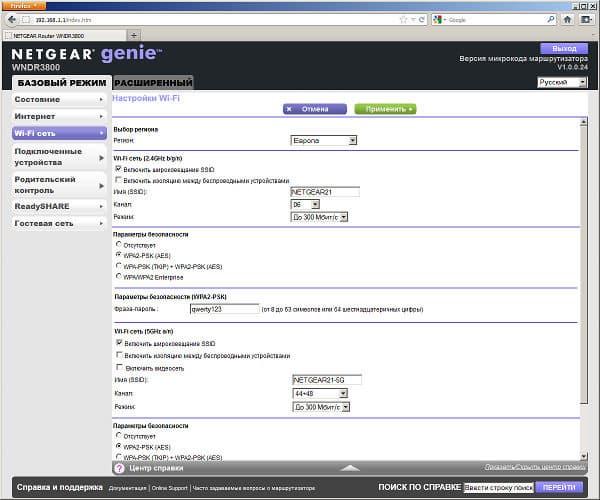The image size is (600, 500).
Task: Open the router FAQ link in footer
Action: coord(254,488)
